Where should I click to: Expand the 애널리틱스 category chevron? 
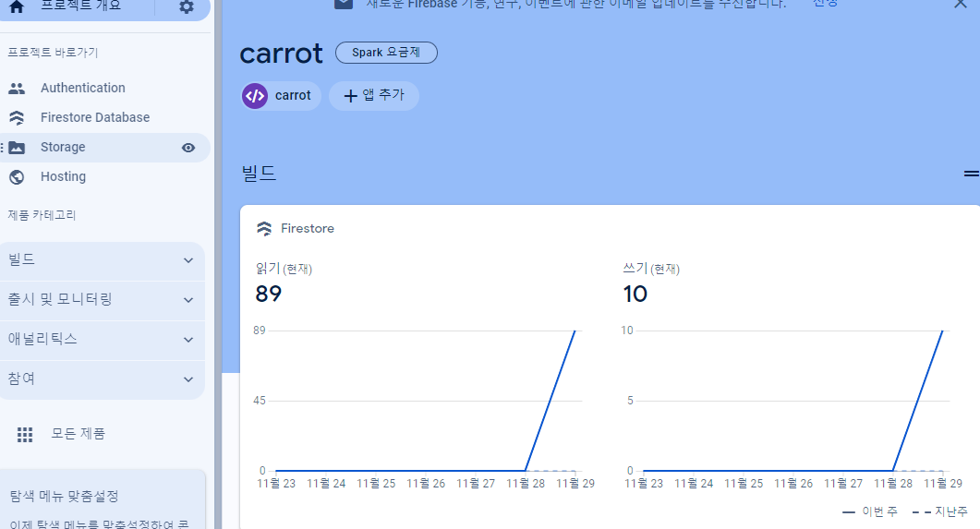(x=188, y=340)
